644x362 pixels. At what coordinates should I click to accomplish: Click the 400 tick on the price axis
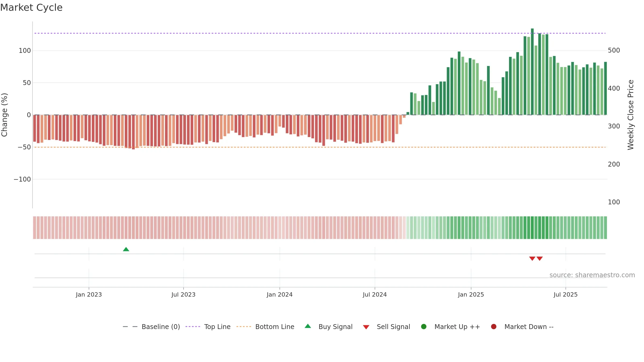(x=614, y=88)
